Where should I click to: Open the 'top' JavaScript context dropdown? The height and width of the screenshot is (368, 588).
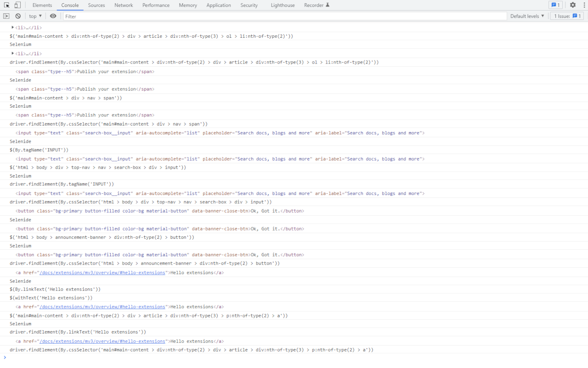pyautogui.click(x=35, y=16)
